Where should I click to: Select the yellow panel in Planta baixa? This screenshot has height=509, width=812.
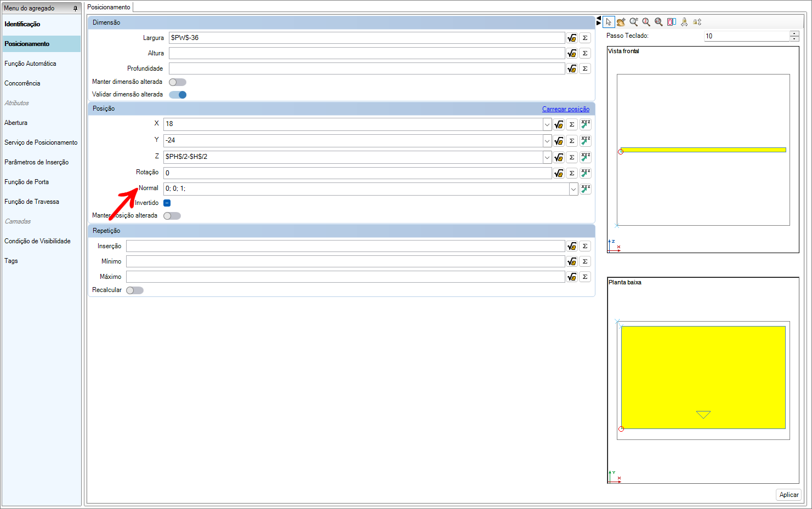[703, 377]
